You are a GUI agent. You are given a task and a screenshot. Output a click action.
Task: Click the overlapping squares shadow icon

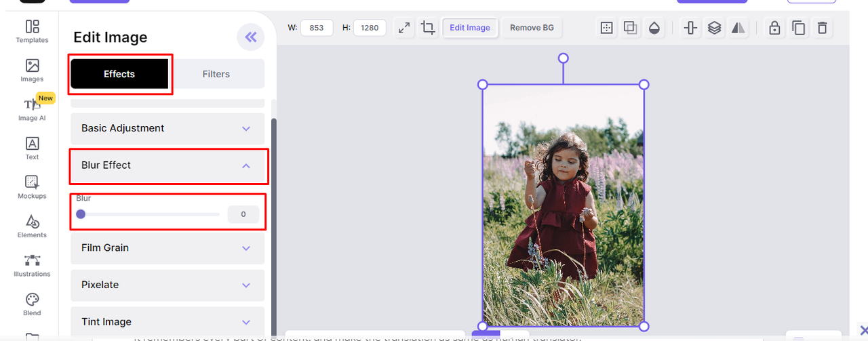pos(630,28)
